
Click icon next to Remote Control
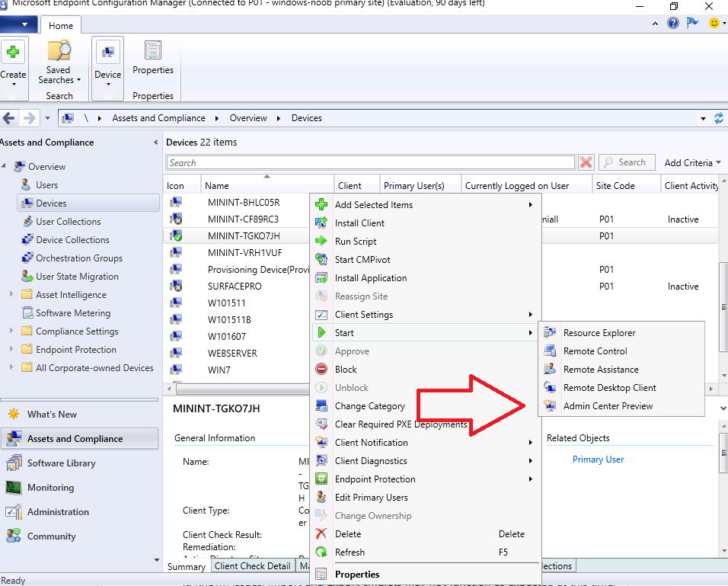[550, 351]
